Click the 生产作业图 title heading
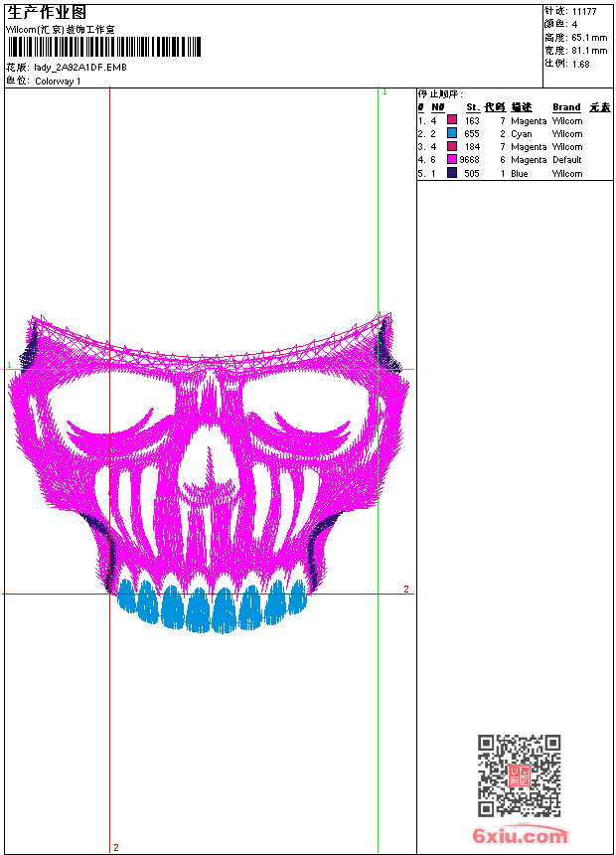616x855 pixels. click(47, 12)
